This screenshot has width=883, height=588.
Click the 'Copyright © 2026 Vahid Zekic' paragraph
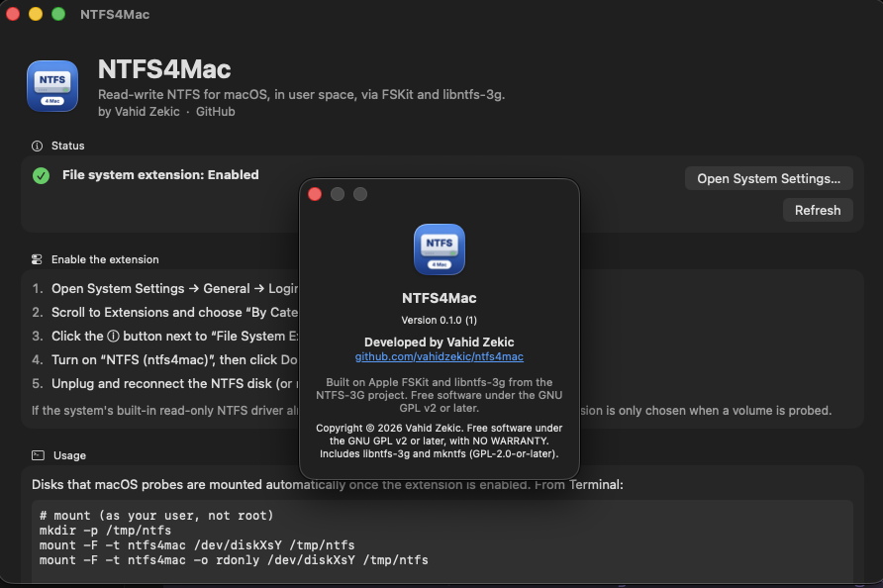(440, 441)
